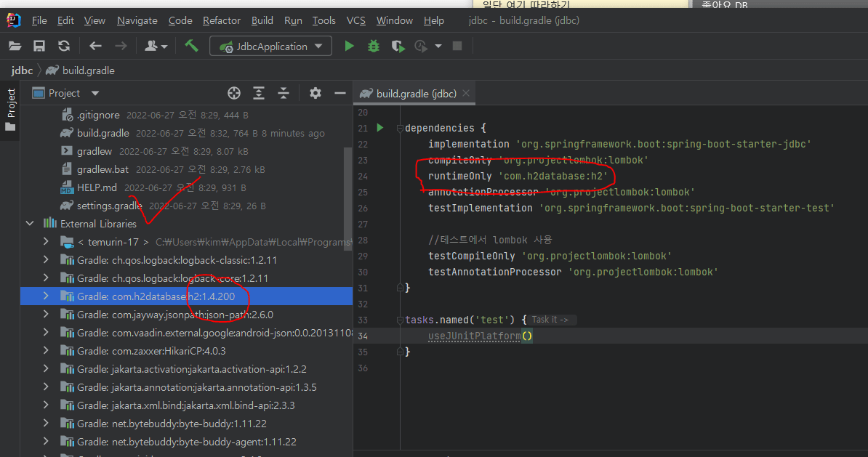The width and height of the screenshot is (868, 457).
Task: Run JdbcApplication with green play button
Action: 349,46
